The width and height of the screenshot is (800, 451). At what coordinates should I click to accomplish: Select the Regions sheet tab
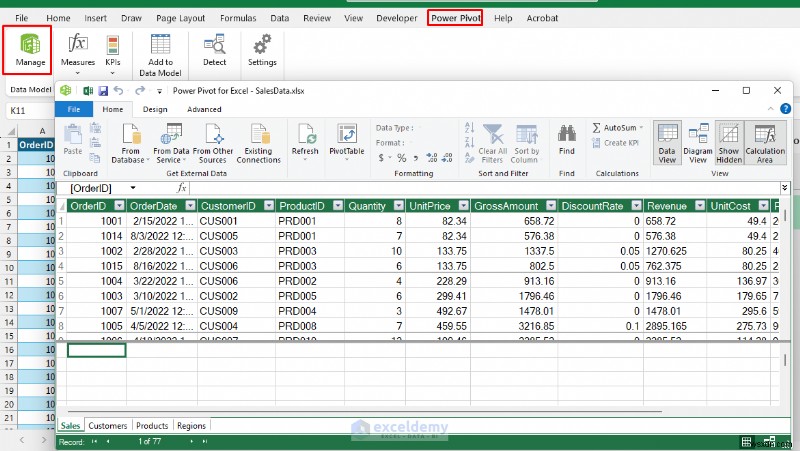click(191, 425)
